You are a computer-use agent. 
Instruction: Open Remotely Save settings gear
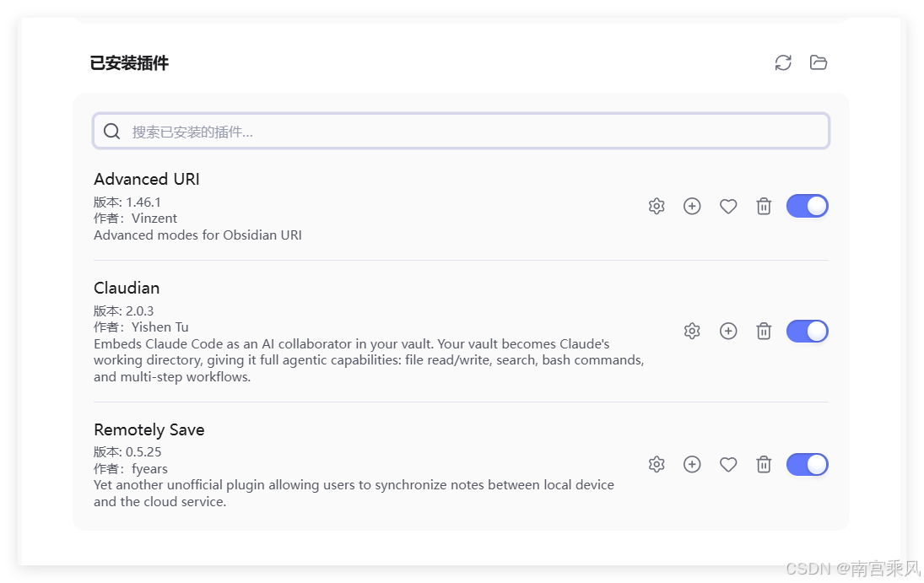pyautogui.click(x=657, y=465)
